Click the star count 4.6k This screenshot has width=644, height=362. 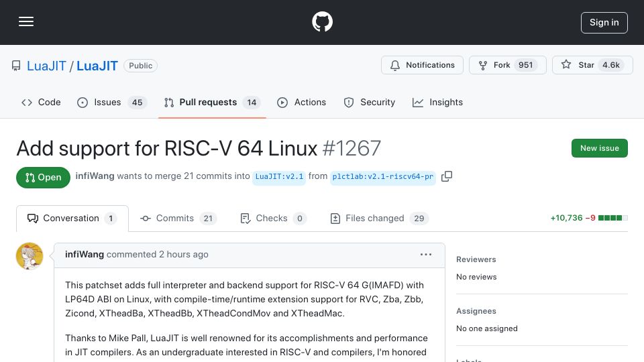(x=610, y=65)
